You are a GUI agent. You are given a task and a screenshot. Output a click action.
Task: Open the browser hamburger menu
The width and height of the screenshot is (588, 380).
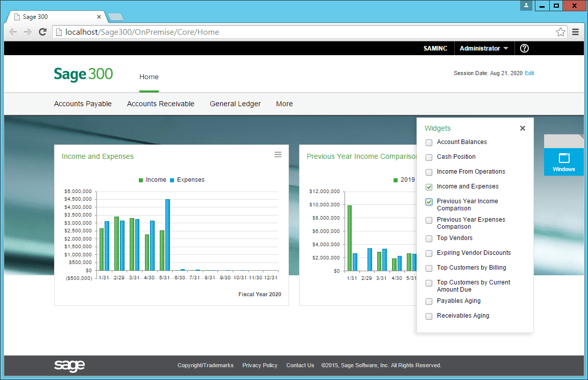pos(576,32)
